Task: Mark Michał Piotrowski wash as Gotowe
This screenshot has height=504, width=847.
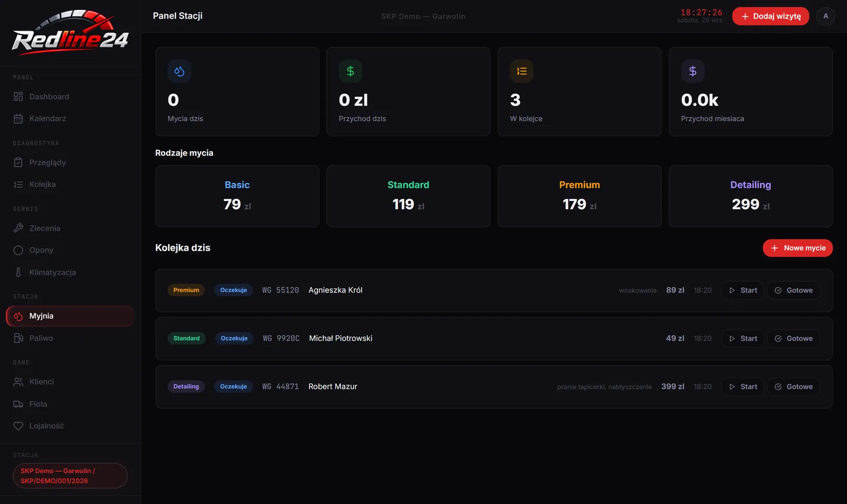Action: tap(794, 338)
